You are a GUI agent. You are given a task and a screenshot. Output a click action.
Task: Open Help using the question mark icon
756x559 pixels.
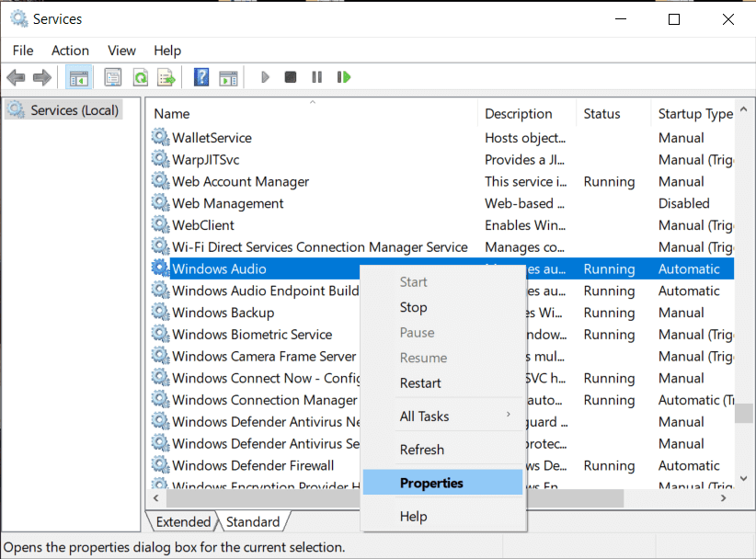click(x=200, y=76)
